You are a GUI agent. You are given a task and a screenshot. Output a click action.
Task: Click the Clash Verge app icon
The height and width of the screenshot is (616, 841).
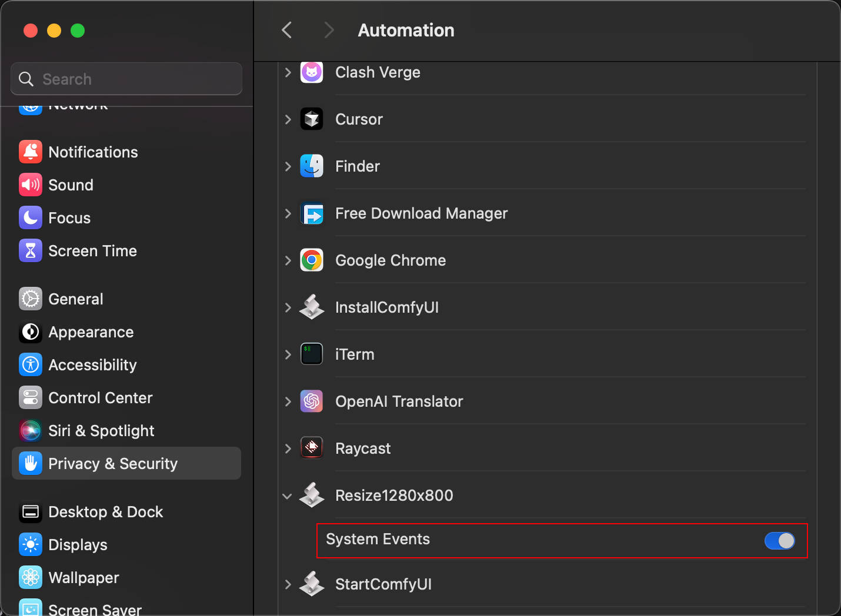312,72
